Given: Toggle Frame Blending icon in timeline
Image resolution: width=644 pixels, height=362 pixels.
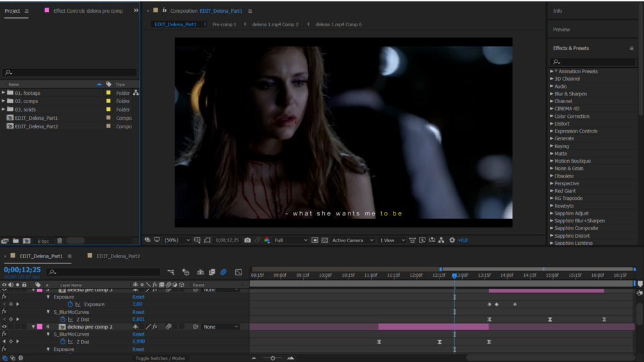Looking at the screenshot, I should pyautogui.click(x=212, y=272).
